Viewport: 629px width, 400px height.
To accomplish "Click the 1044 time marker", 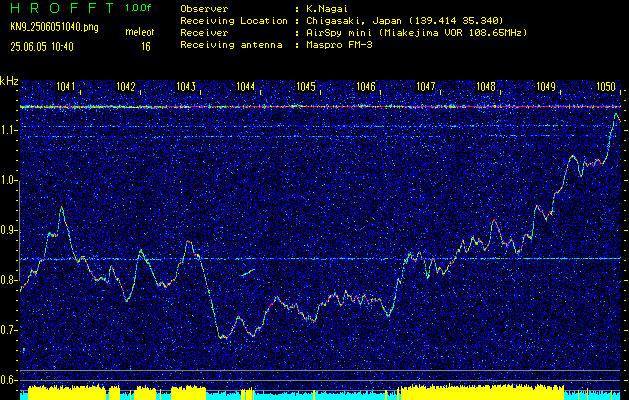I will [246, 86].
